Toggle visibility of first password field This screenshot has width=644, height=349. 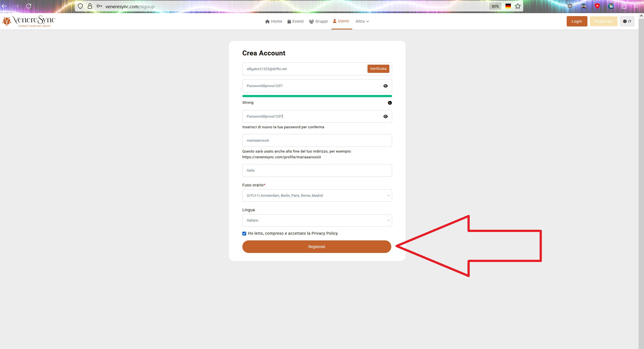click(385, 86)
